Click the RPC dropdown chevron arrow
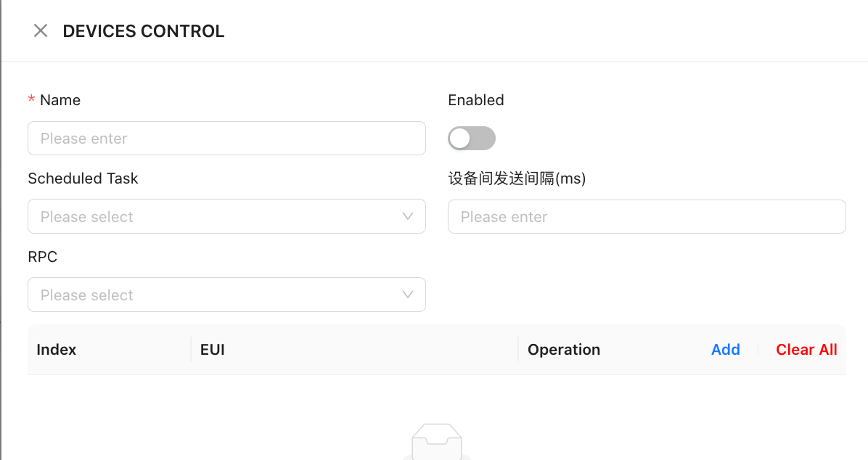Screen dimensions: 868x460 pyautogui.click(x=408, y=295)
